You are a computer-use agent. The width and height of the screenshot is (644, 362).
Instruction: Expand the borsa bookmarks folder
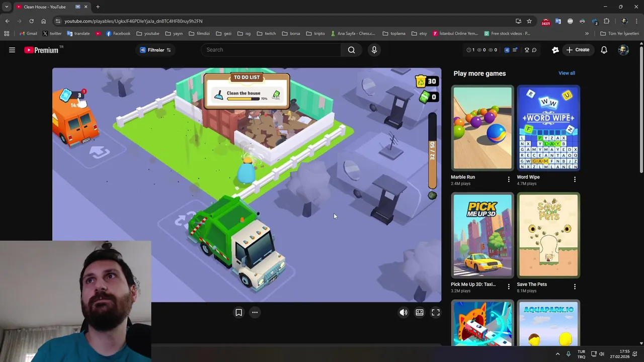coord(291,34)
